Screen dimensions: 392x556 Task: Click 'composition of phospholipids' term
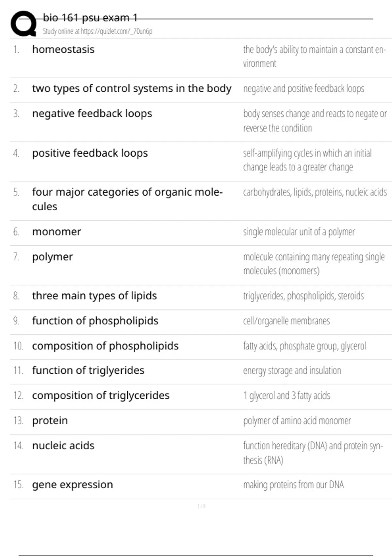click(x=105, y=346)
